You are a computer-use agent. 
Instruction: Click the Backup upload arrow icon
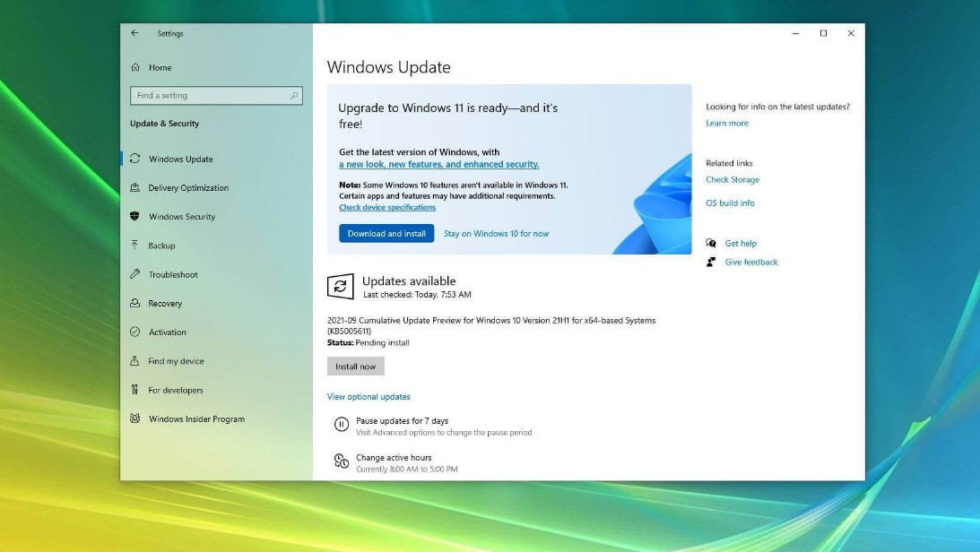pos(135,245)
